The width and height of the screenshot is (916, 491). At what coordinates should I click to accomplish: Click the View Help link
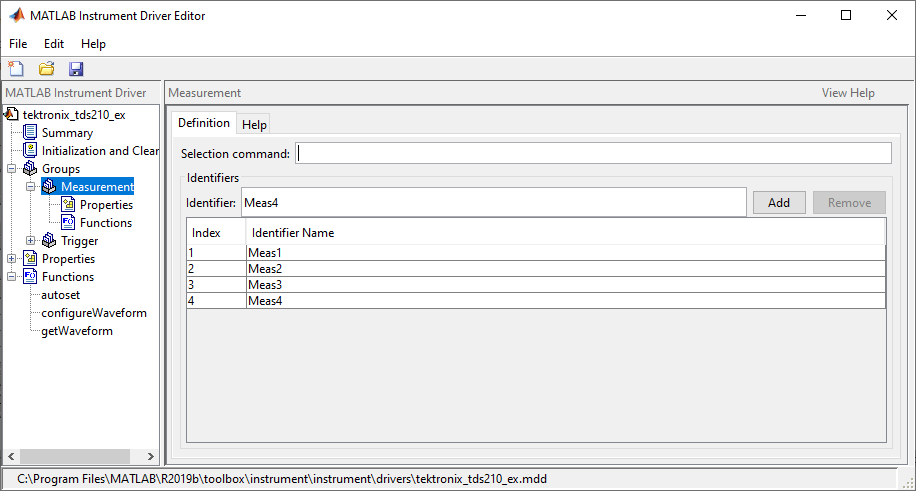pyautogui.click(x=848, y=93)
